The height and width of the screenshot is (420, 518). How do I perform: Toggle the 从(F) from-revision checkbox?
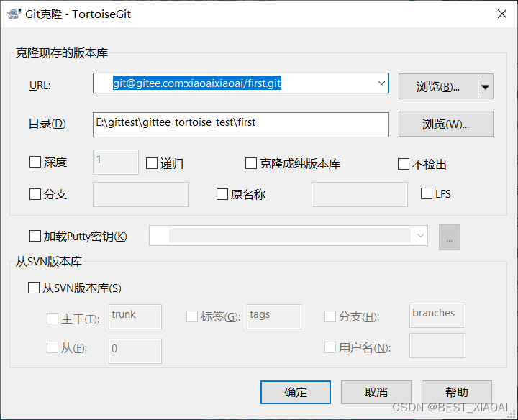point(53,347)
